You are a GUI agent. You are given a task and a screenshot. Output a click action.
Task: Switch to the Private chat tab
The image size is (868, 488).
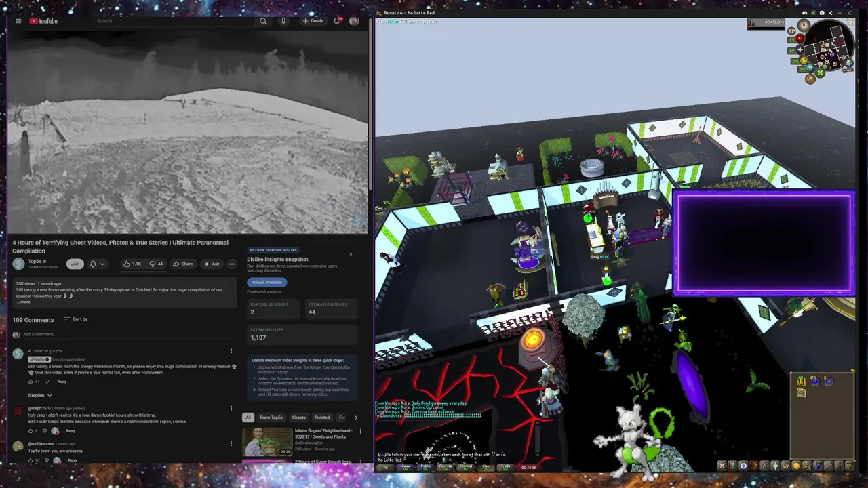(x=446, y=468)
